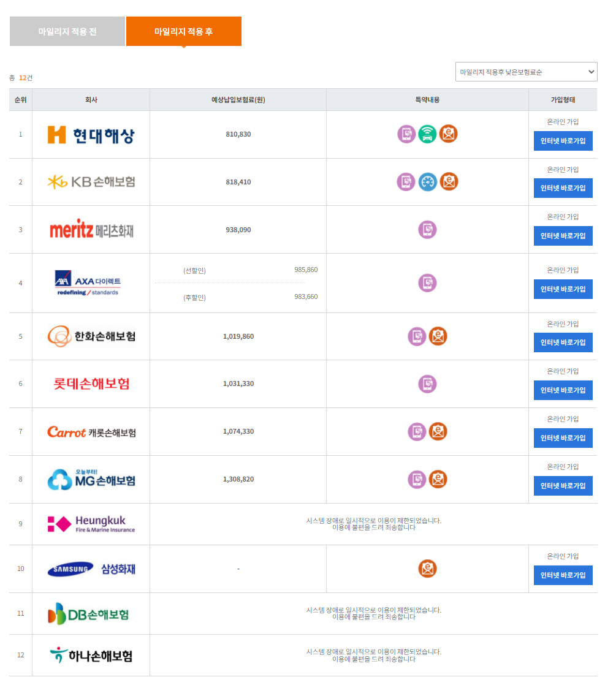Click the system error notice in DB손해보험 row
Screen dimensions: 616x688
[x=374, y=613]
